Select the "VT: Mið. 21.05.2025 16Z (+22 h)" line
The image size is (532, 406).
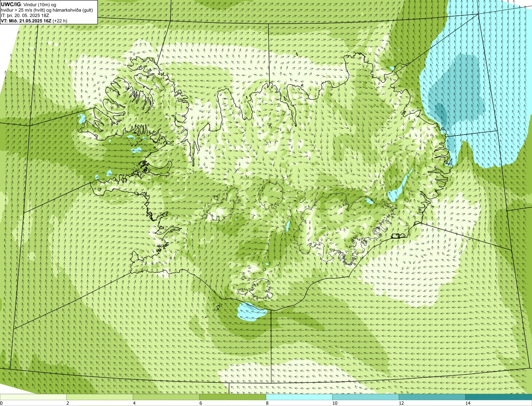click(x=34, y=20)
